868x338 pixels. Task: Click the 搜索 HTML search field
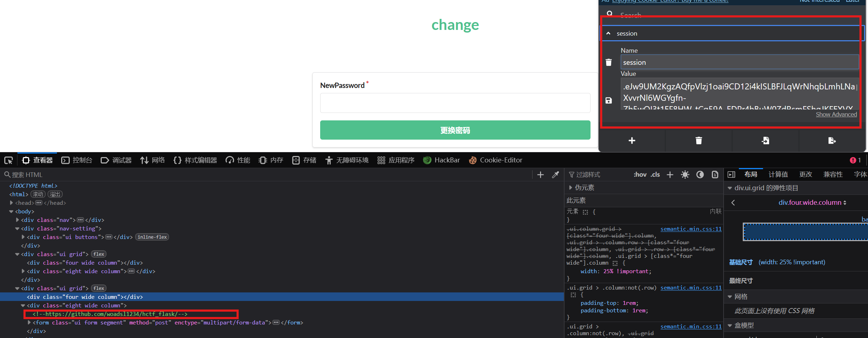point(267,175)
